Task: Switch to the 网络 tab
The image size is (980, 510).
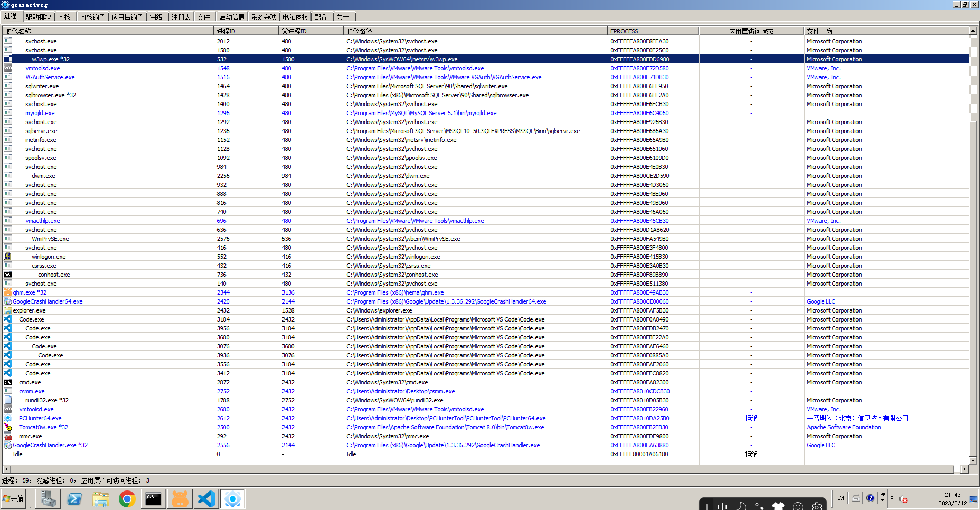Action: pyautogui.click(x=156, y=16)
